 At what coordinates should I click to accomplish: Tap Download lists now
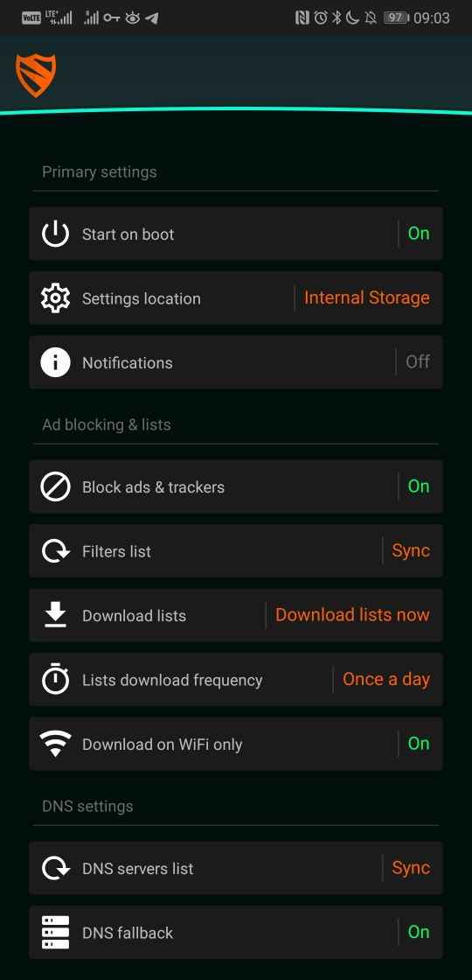point(353,615)
